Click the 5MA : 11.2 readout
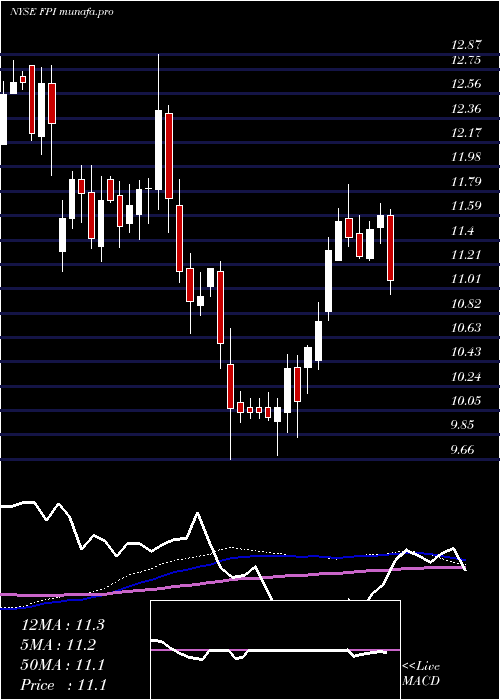 pos(58,645)
